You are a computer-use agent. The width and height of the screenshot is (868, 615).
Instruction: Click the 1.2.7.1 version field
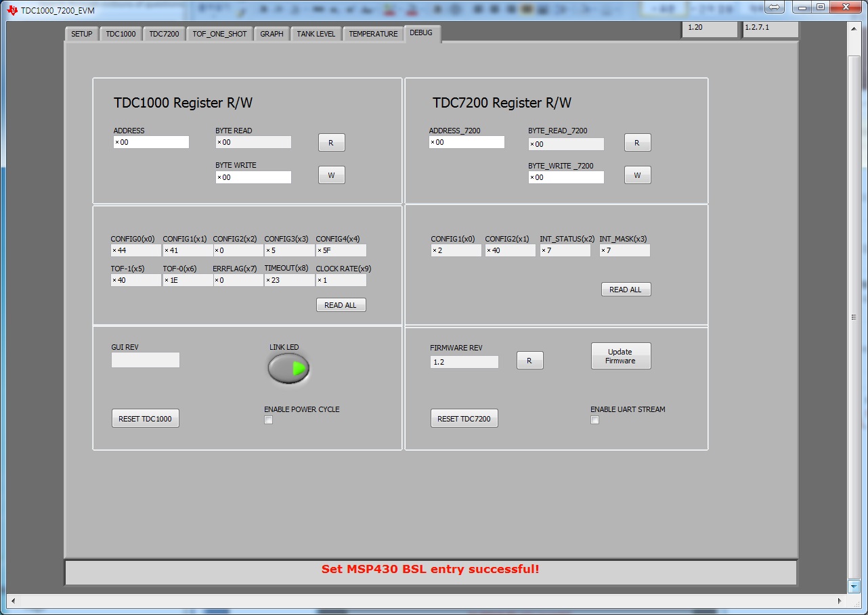click(770, 28)
